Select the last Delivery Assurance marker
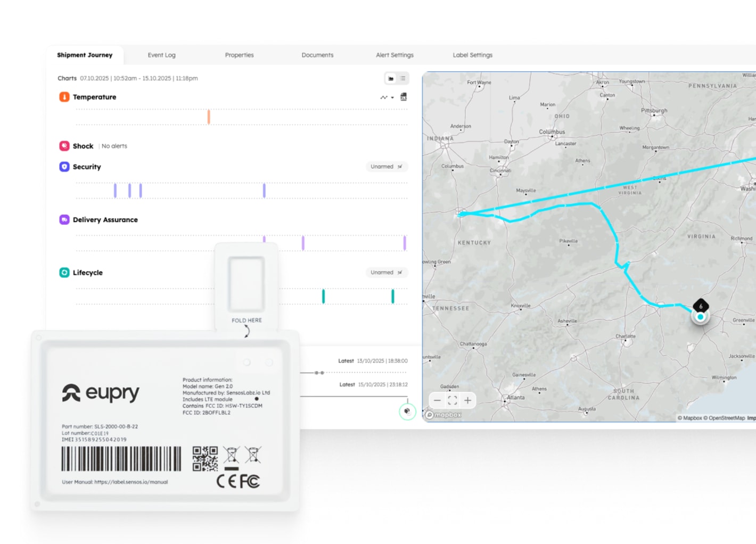The image size is (756, 544). pos(405,243)
